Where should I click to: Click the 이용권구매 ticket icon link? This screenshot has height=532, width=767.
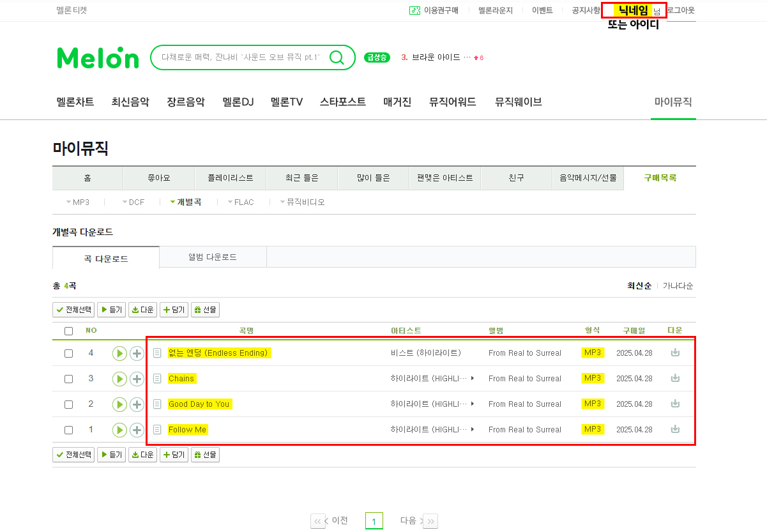434,10
